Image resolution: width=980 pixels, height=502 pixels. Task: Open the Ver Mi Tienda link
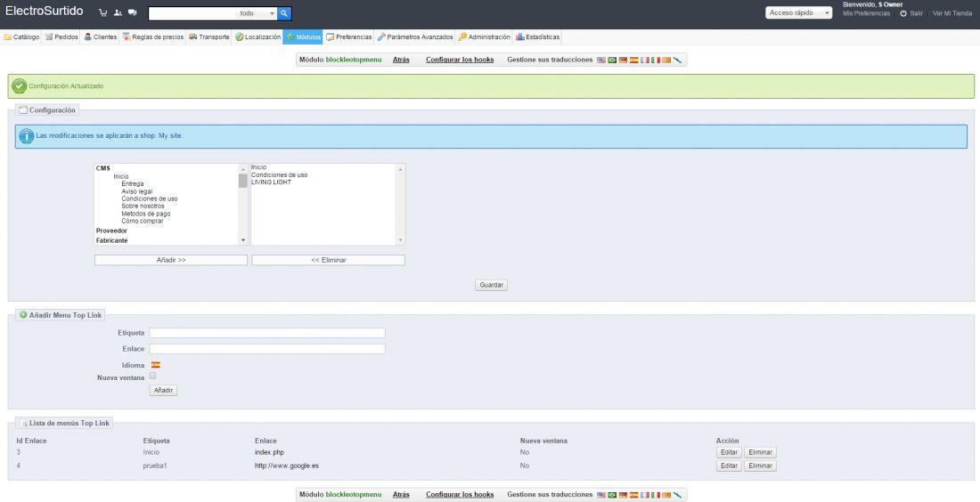pyautogui.click(x=951, y=13)
